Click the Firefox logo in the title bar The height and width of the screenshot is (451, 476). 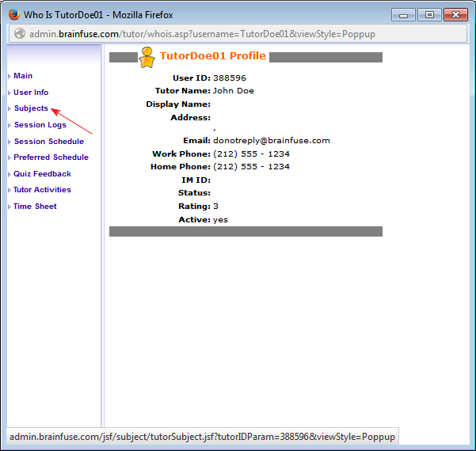click(13, 14)
